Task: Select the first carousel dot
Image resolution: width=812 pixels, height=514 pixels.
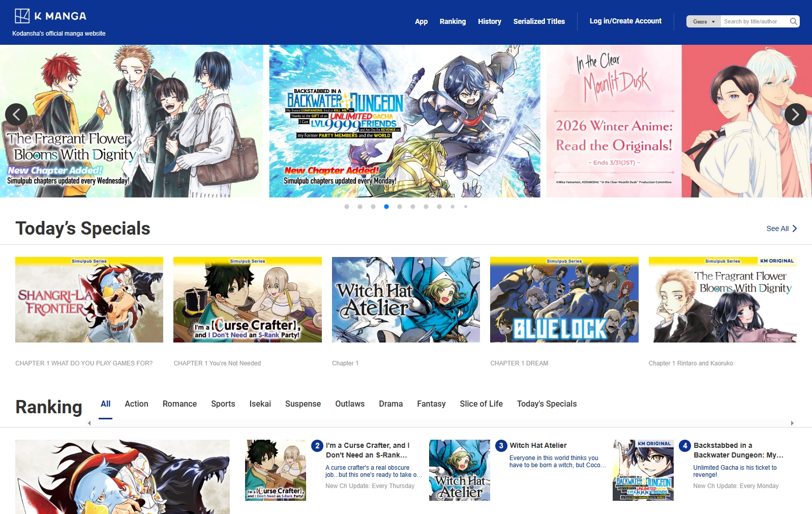Action: pos(347,207)
